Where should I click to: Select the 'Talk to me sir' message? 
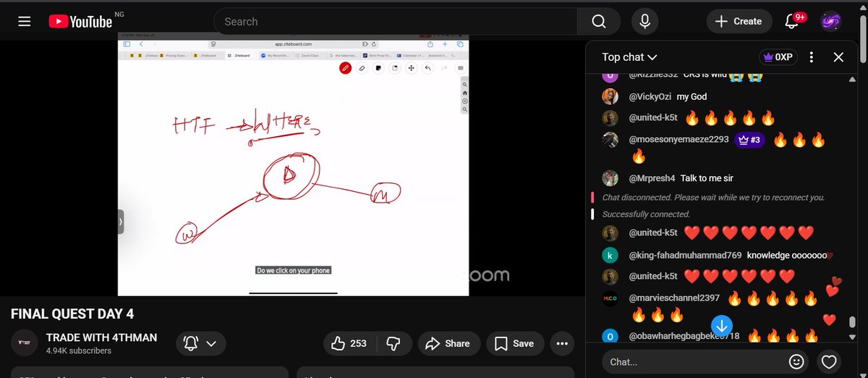[x=707, y=178]
